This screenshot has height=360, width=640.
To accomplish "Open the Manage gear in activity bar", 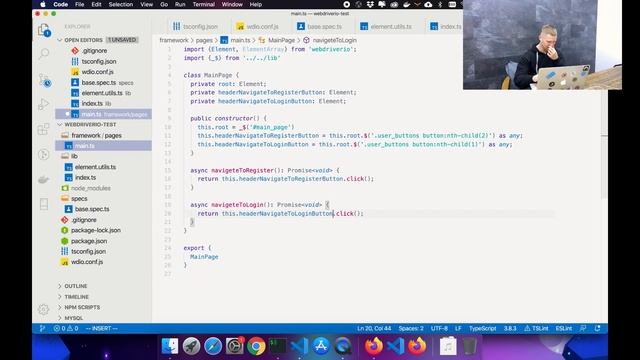I will point(44,309).
